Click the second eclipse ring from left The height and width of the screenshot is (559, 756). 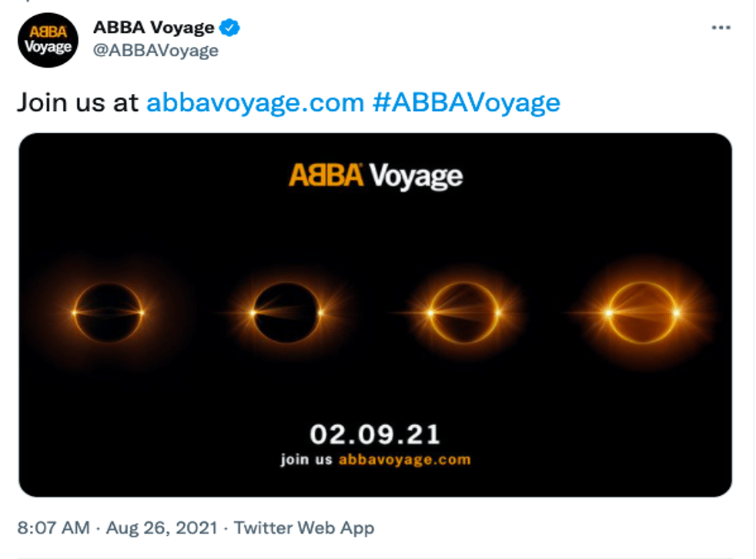pos(286,312)
